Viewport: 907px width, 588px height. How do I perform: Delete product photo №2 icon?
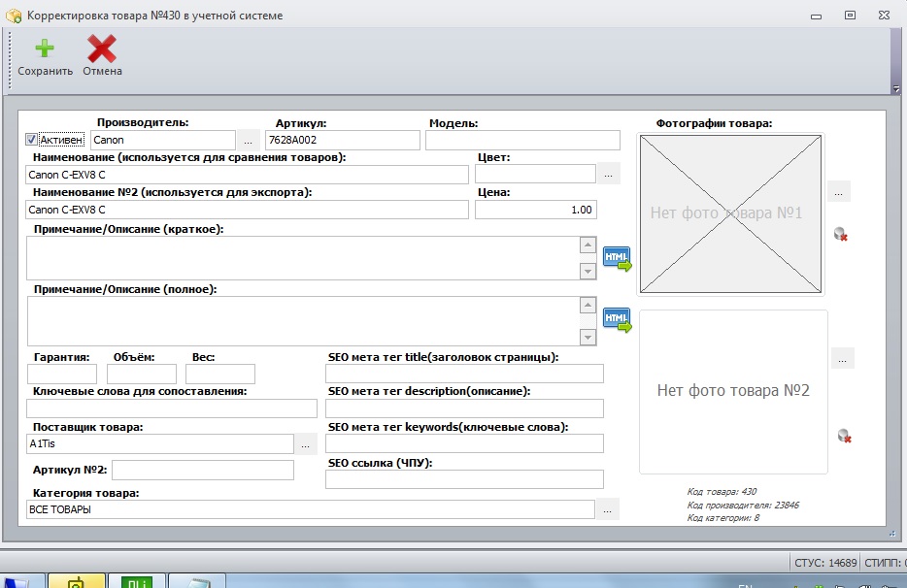[x=845, y=436]
